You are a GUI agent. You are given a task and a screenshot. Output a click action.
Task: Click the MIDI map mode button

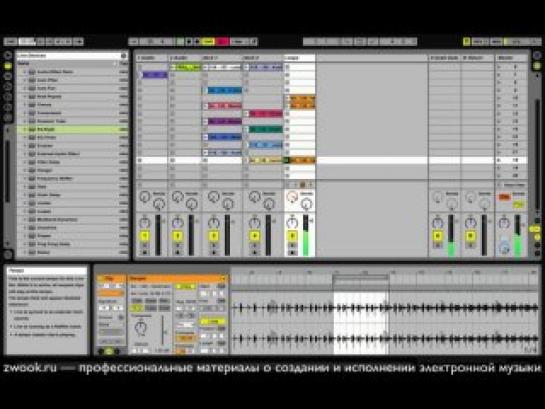click(496, 42)
